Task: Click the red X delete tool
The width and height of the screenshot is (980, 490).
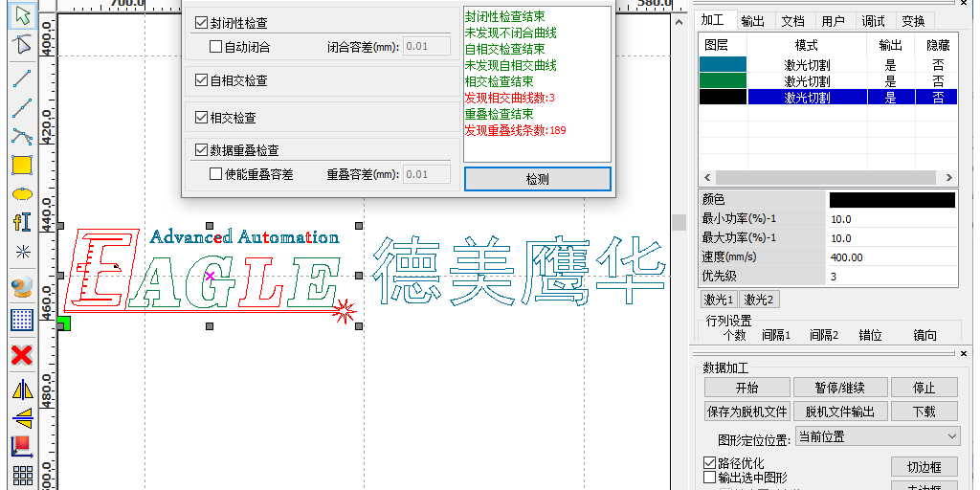Action: (x=23, y=356)
